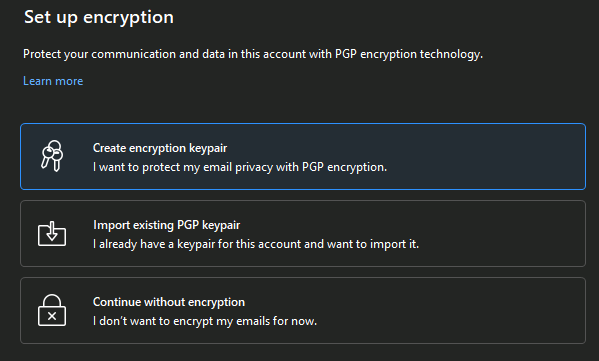The width and height of the screenshot is (599, 361).
Task: Click "PGP encryption technology" in the intro sentence
Action: point(409,54)
